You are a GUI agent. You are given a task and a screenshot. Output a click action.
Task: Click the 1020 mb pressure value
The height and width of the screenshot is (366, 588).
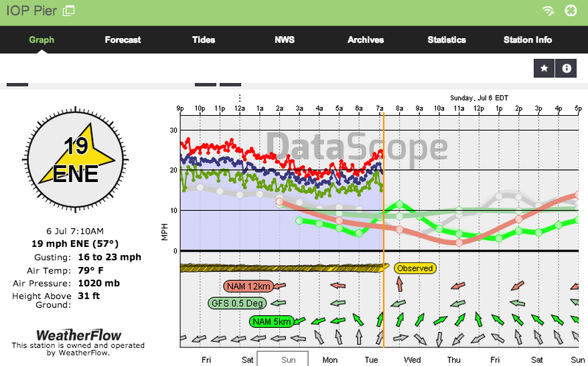click(99, 283)
